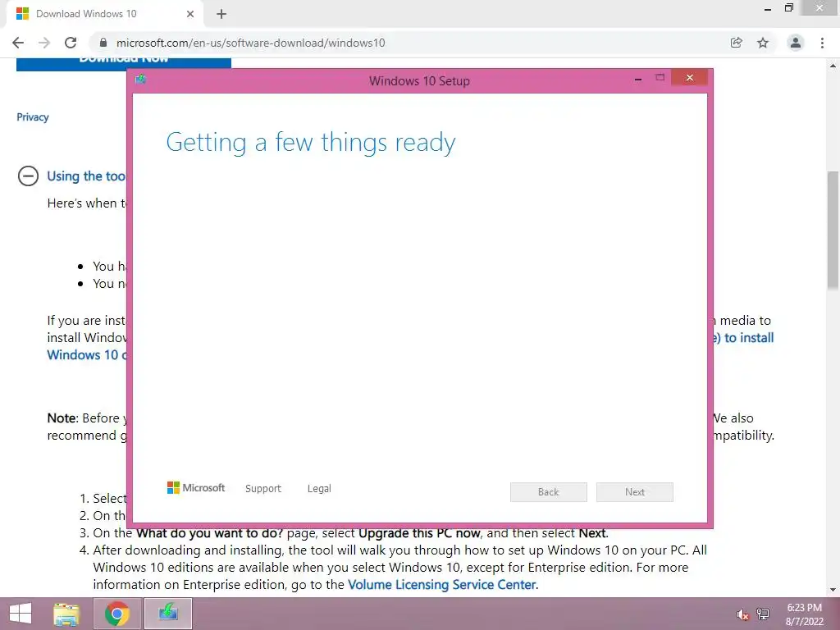
Task: Click the Back button in Setup
Action: click(549, 492)
